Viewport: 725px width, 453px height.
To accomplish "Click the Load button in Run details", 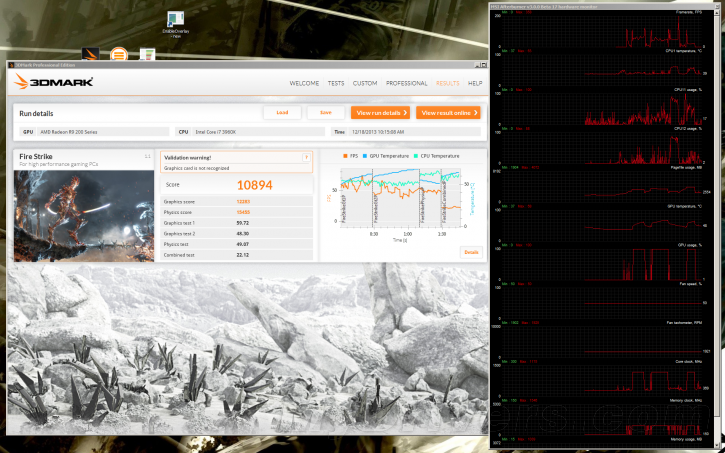I will (x=282, y=112).
